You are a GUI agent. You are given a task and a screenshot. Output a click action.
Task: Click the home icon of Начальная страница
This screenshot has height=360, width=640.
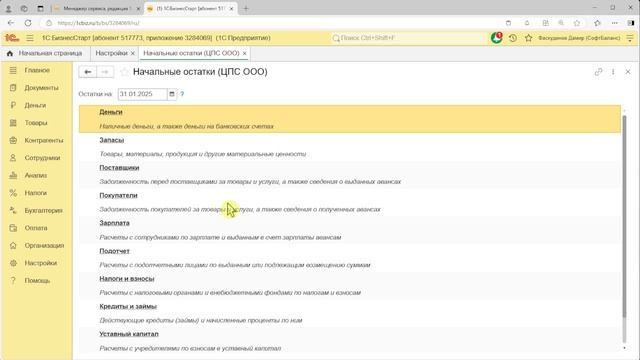pos(10,53)
